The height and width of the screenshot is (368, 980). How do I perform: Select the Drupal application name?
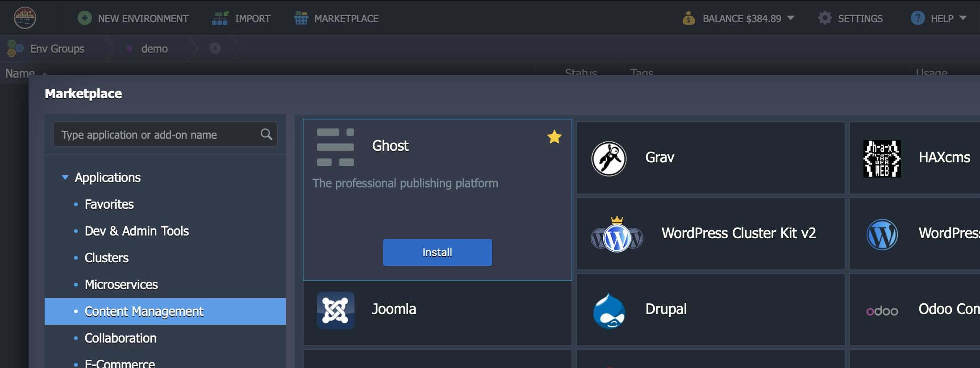click(x=666, y=309)
